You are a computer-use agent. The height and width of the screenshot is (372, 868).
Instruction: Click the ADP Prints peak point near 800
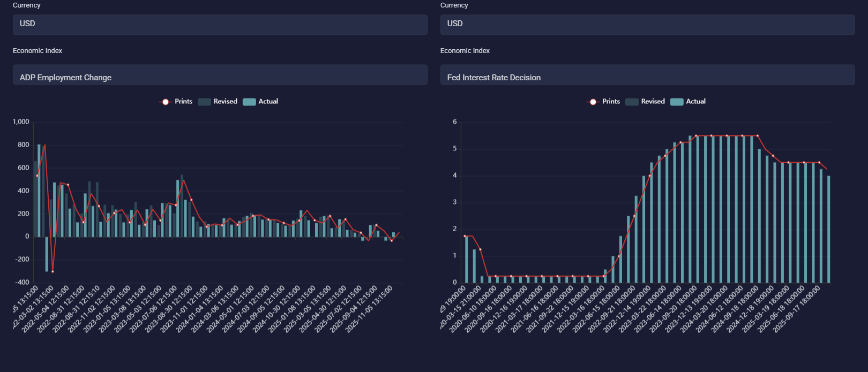(44, 145)
